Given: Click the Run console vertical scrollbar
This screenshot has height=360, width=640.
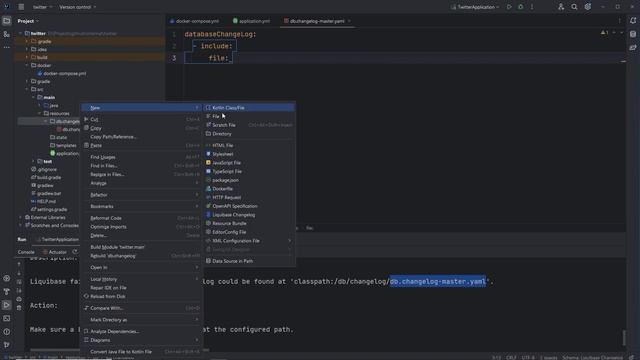Looking at the screenshot, I should pos(624,337).
